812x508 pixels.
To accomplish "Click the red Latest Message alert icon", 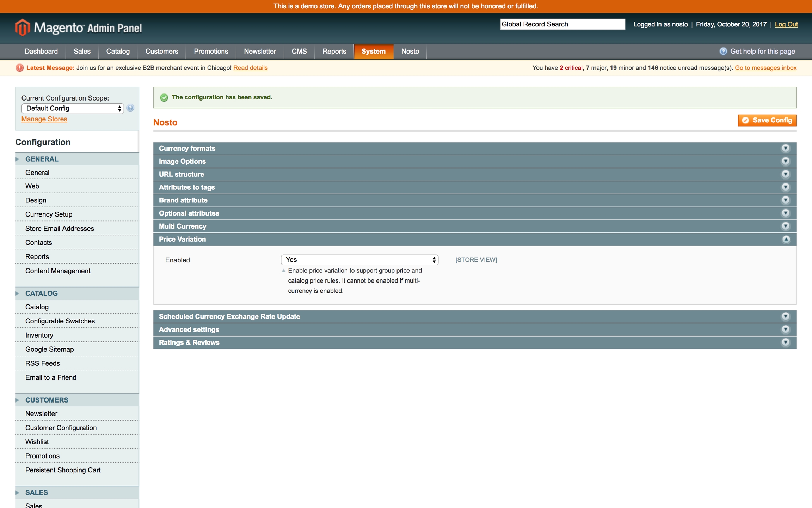I will 20,68.
